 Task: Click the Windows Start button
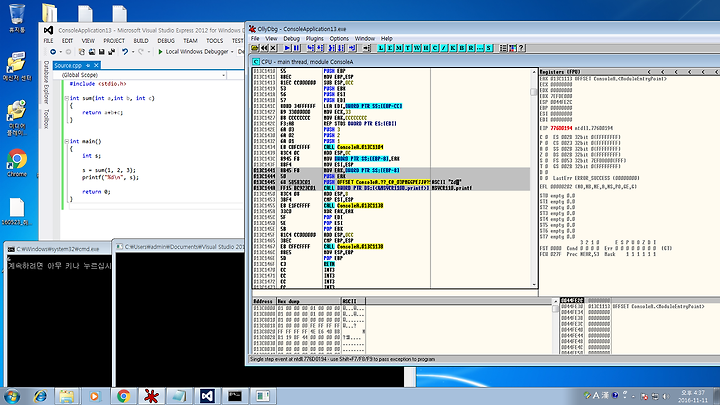coord(12,396)
